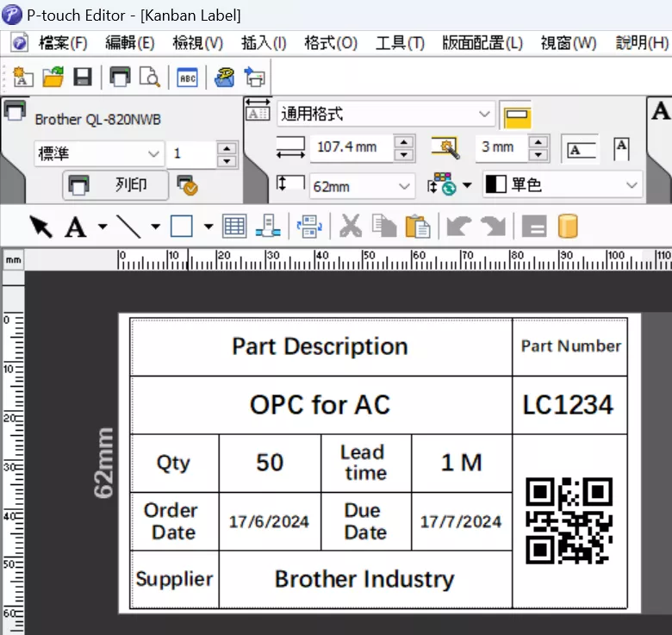This screenshot has width=672, height=635.
Task: Click the New layout icon
Action: tap(22, 78)
